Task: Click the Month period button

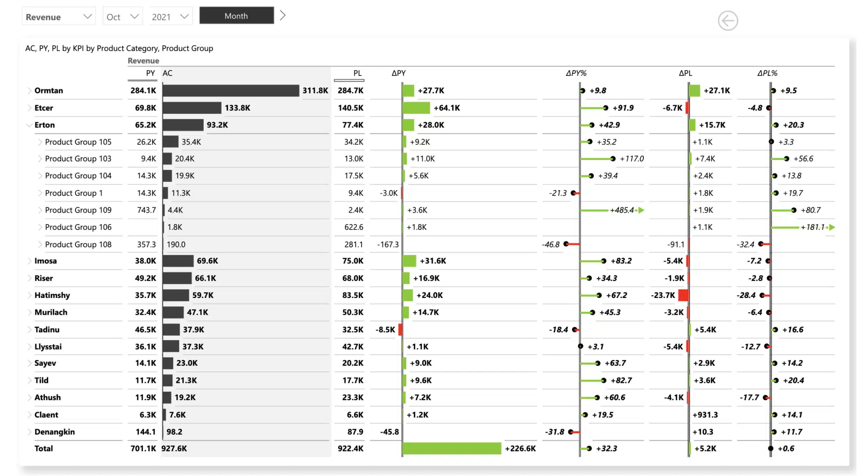Action: pos(236,15)
